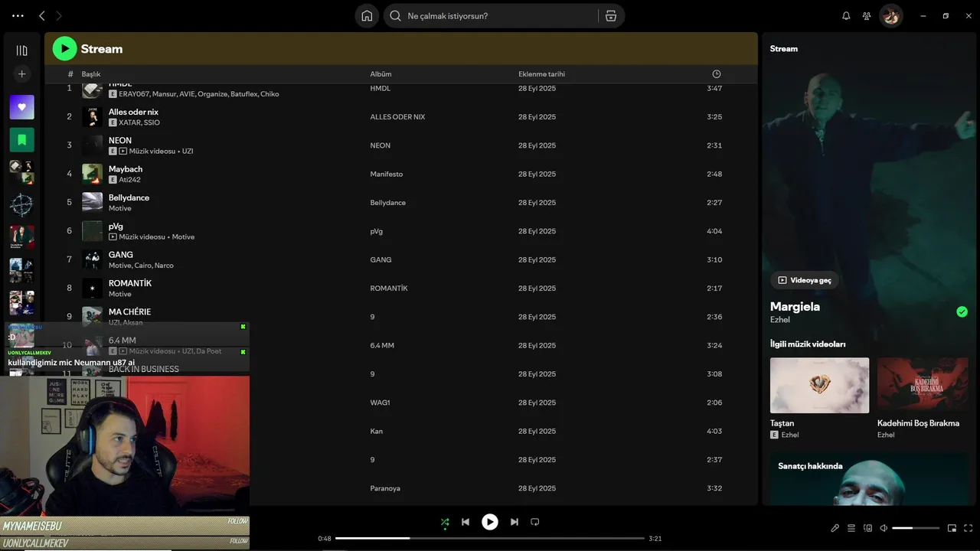Open artist link 'Ati242'
Image resolution: width=980 pixels, height=551 pixels.
tap(129, 180)
